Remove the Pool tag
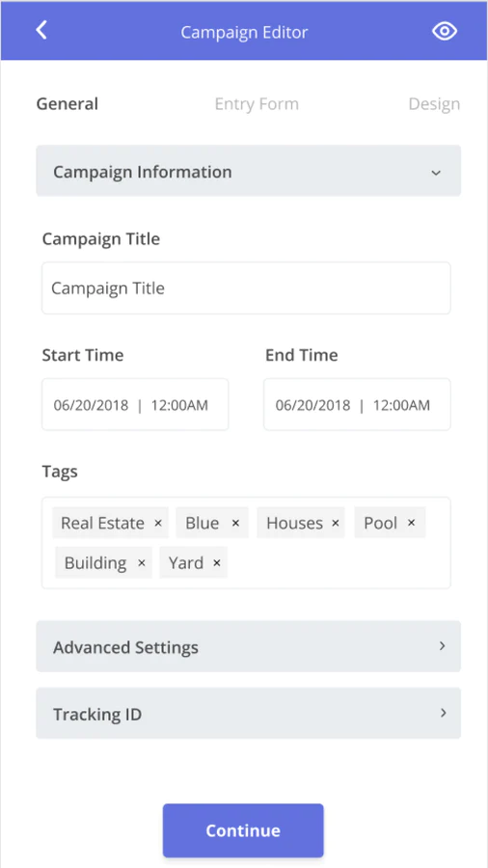Screen dimensions: 488x868 coord(411,523)
